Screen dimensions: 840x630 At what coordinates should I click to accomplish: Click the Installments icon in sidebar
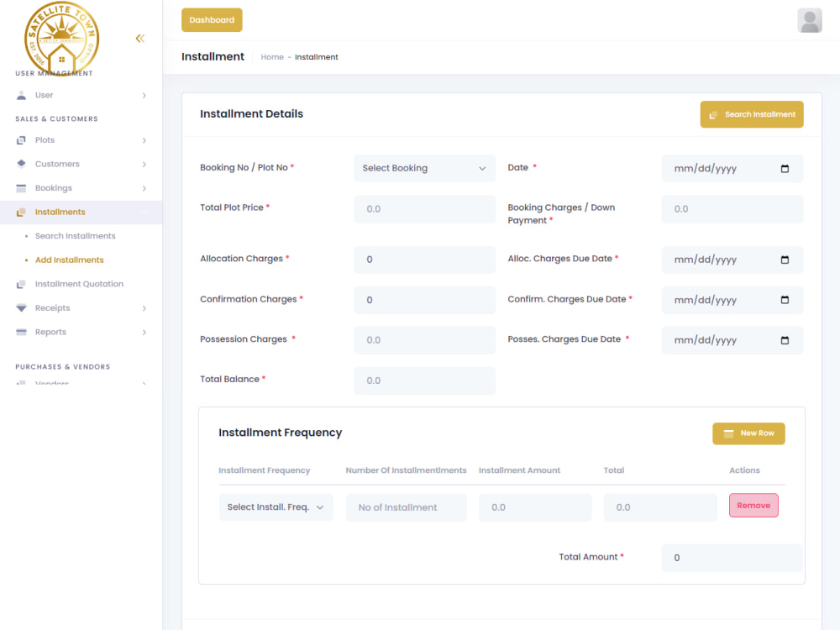coord(21,213)
